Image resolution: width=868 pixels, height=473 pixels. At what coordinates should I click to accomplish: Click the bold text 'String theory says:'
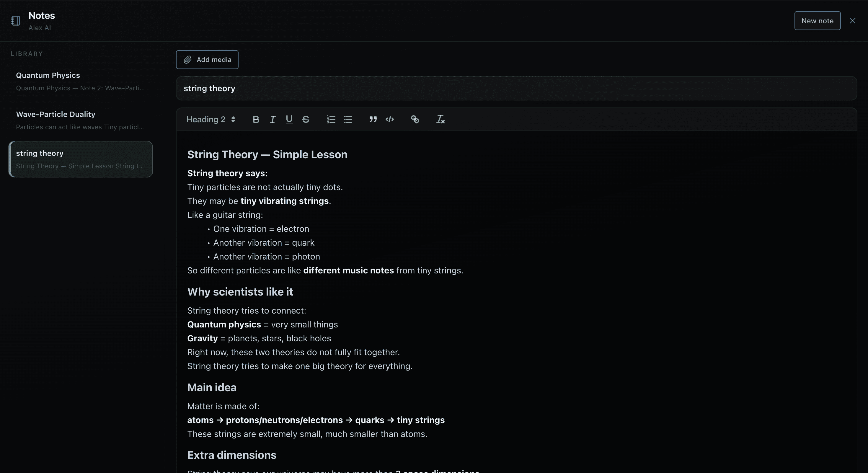coord(227,173)
